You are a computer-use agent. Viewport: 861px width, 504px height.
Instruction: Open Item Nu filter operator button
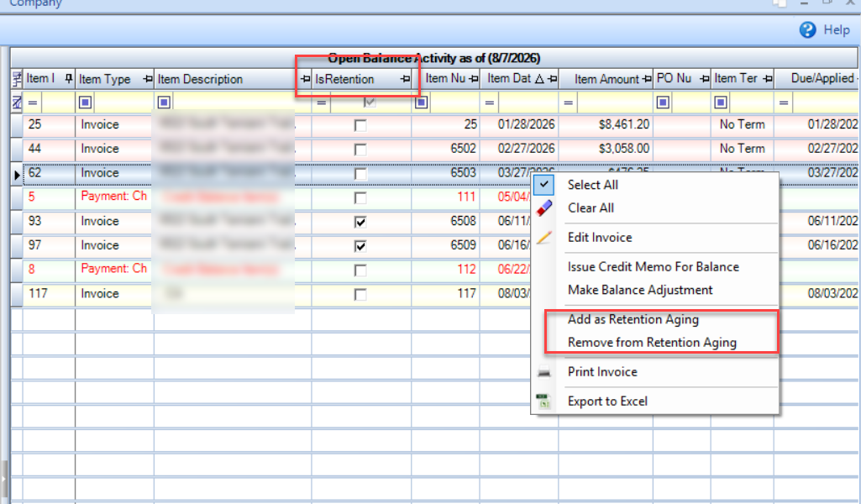click(421, 102)
